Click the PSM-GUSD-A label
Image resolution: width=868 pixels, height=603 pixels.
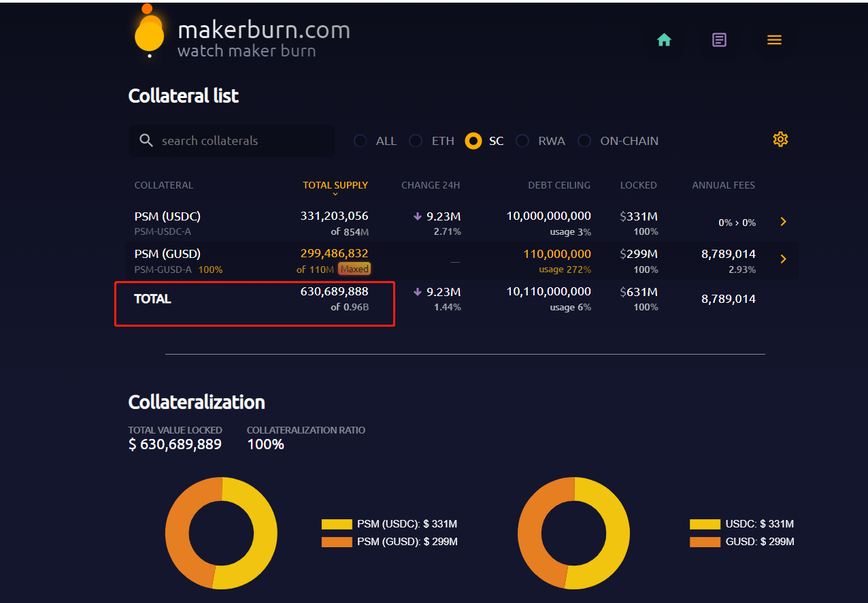[x=163, y=270]
